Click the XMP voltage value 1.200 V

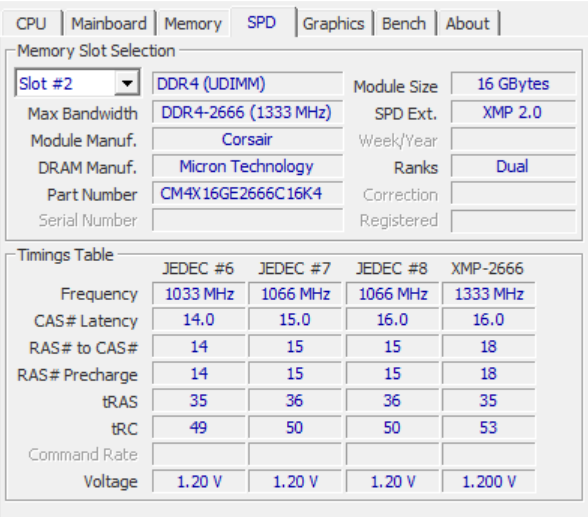tap(489, 482)
